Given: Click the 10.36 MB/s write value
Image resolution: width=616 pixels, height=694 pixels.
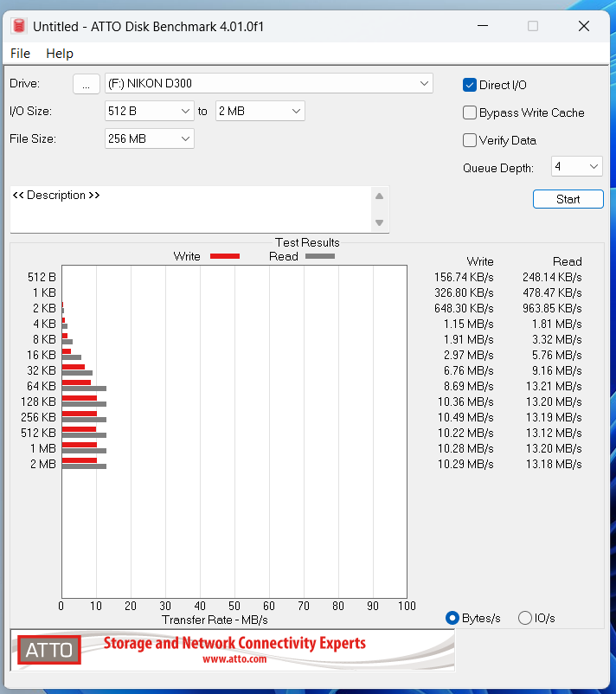Looking at the screenshot, I should (465, 402).
